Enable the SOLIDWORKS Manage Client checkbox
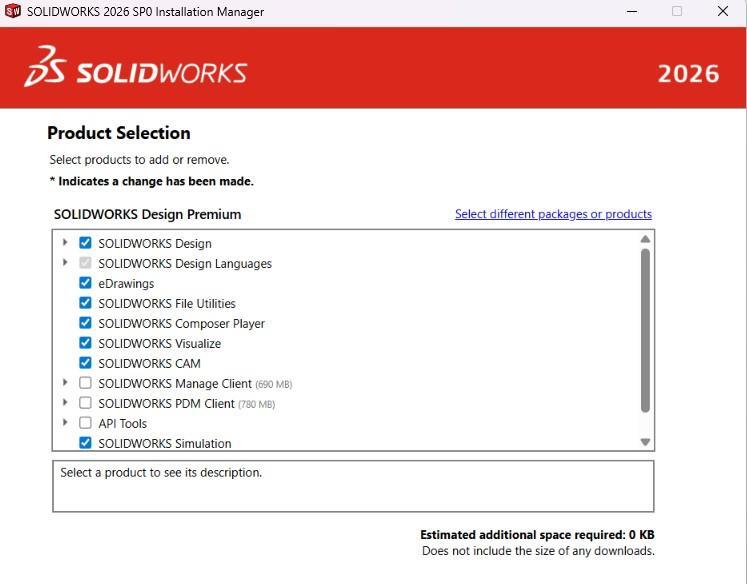747x584 pixels. point(85,383)
